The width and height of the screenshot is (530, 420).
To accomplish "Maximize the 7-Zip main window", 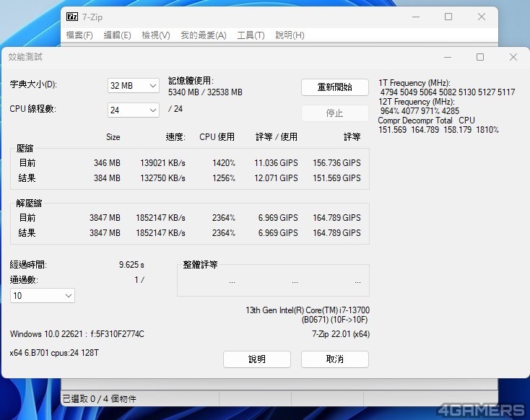I will tap(448, 17).
